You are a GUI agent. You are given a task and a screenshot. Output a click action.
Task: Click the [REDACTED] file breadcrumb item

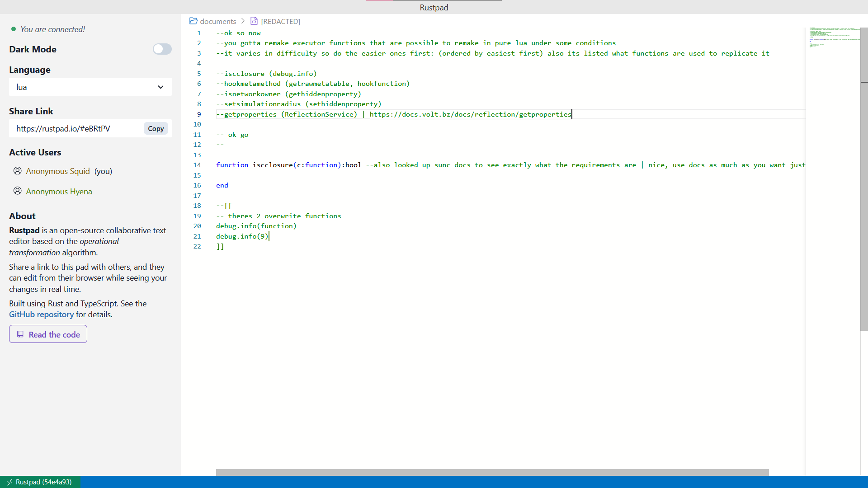(280, 21)
